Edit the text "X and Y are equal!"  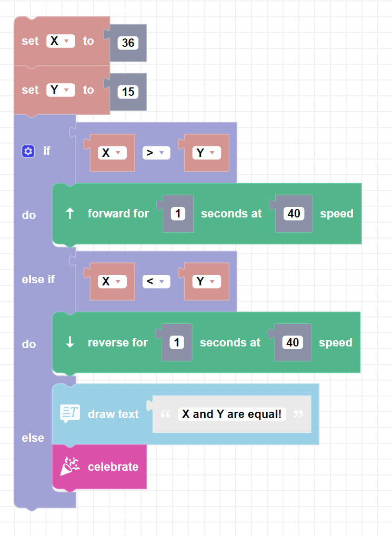click(232, 414)
